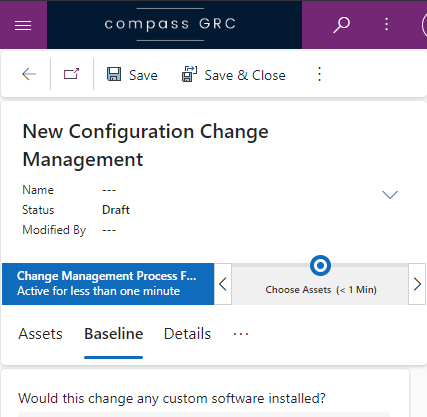Click the New Configuration Change Management title
427x417 pixels.
point(146,145)
